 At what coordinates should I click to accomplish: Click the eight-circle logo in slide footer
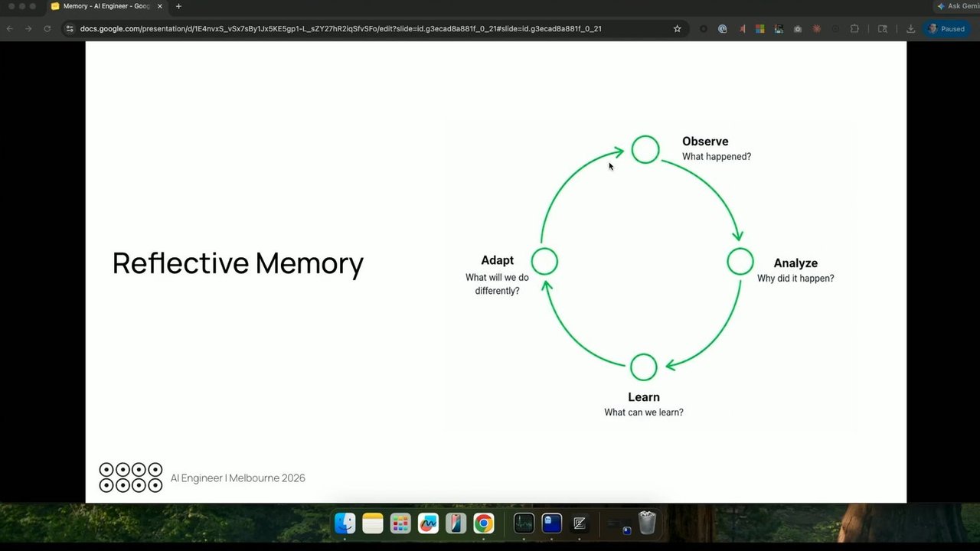coord(131,478)
